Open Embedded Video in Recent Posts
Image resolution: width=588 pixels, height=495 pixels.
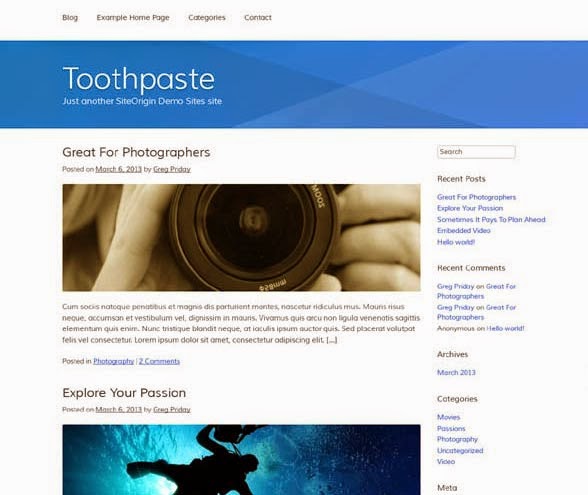pyautogui.click(x=464, y=231)
